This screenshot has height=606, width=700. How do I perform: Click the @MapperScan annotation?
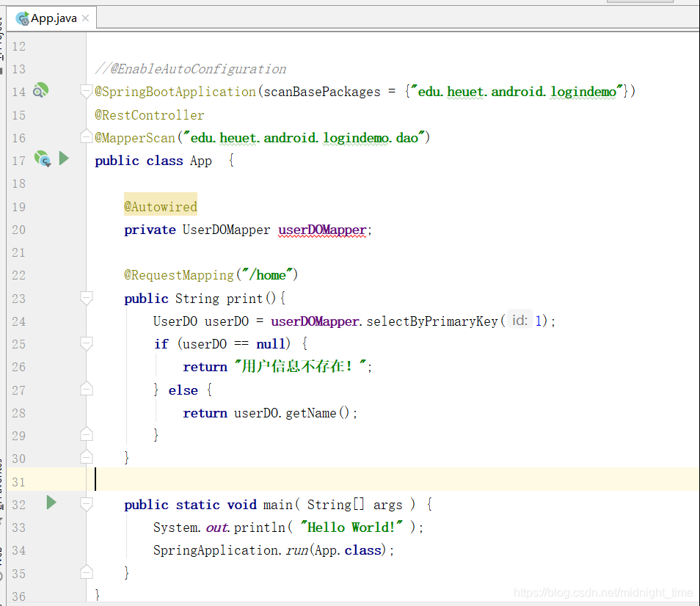[135, 138]
